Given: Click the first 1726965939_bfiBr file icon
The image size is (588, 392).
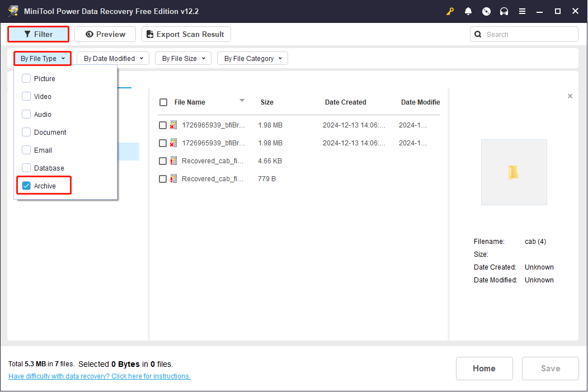Looking at the screenshot, I should pos(173,125).
